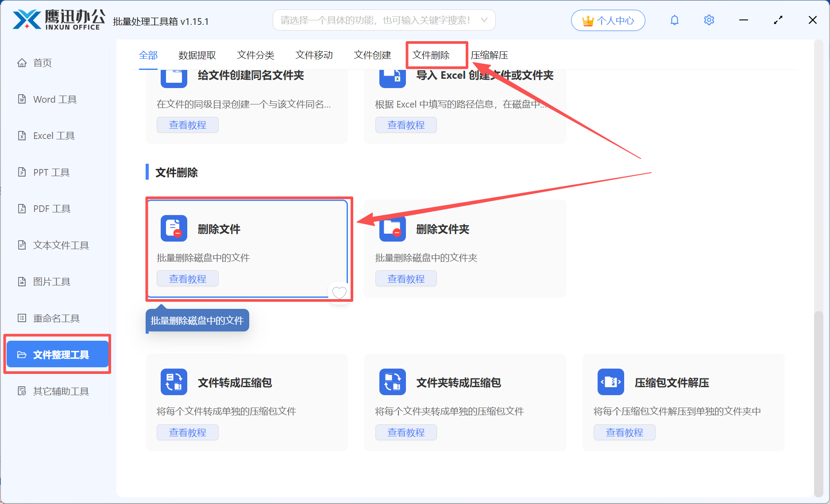This screenshot has height=504, width=830.
Task: Click the home icon beside 首页
Action: click(x=22, y=63)
